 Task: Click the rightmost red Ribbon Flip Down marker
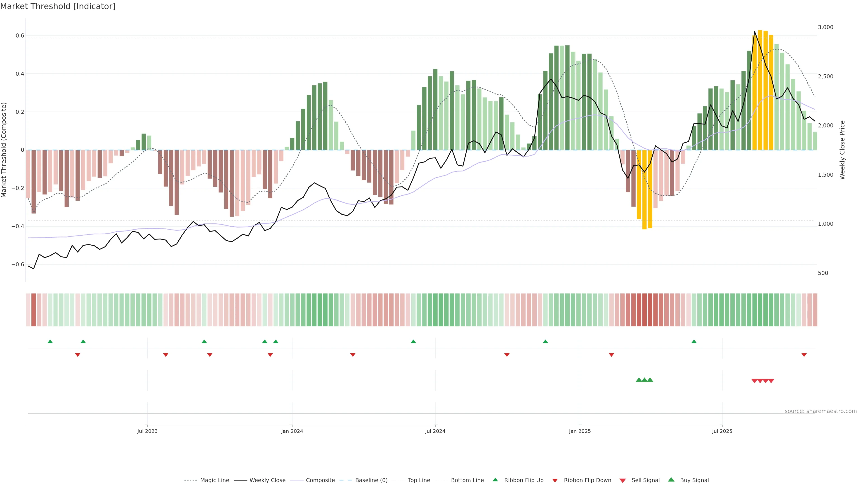tap(804, 355)
